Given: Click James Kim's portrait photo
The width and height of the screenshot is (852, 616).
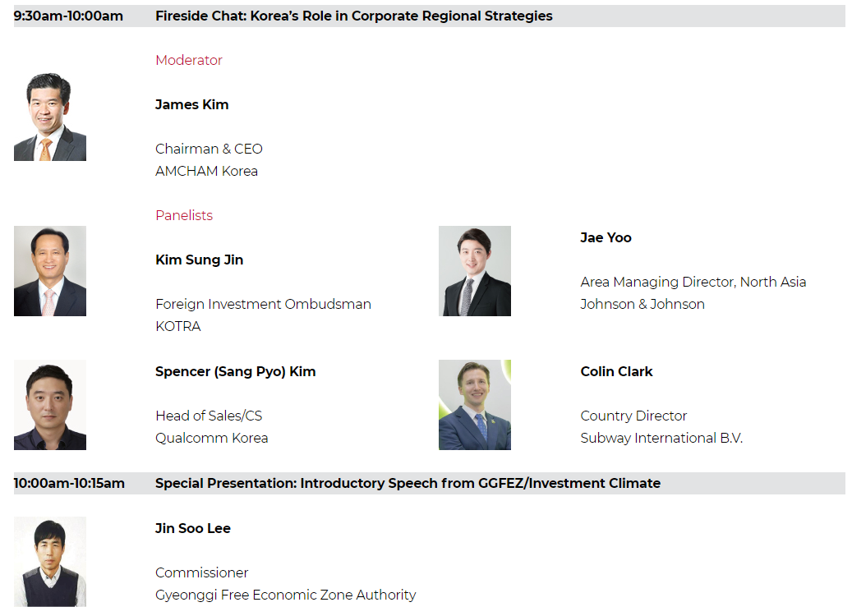Looking at the screenshot, I should pos(50,116).
